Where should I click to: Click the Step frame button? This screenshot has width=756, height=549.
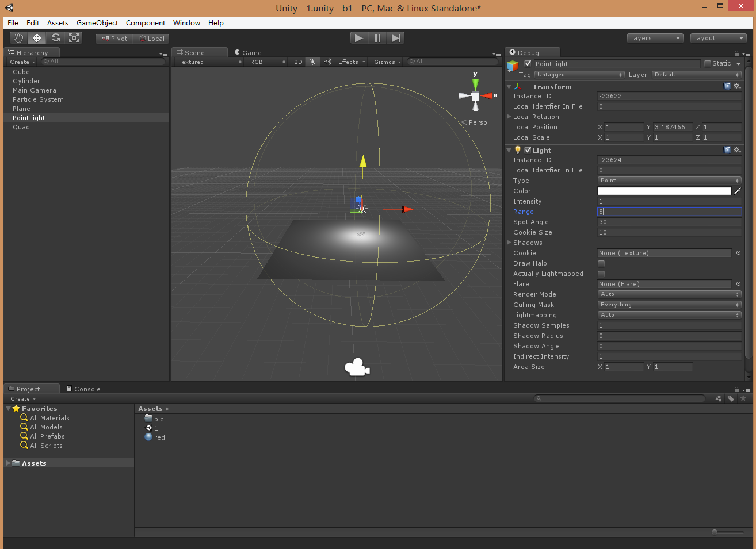[396, 38]
